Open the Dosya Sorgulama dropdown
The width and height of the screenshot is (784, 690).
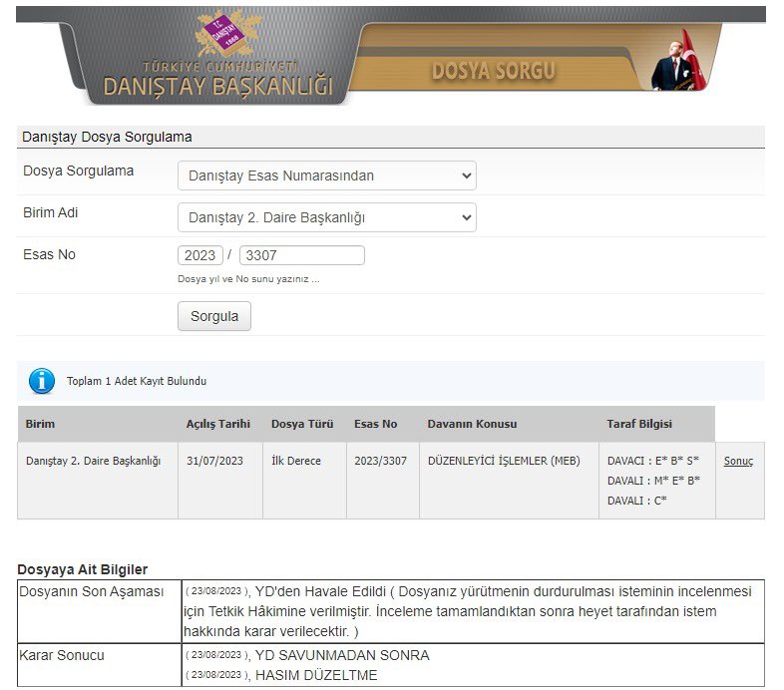coord(327,175)
